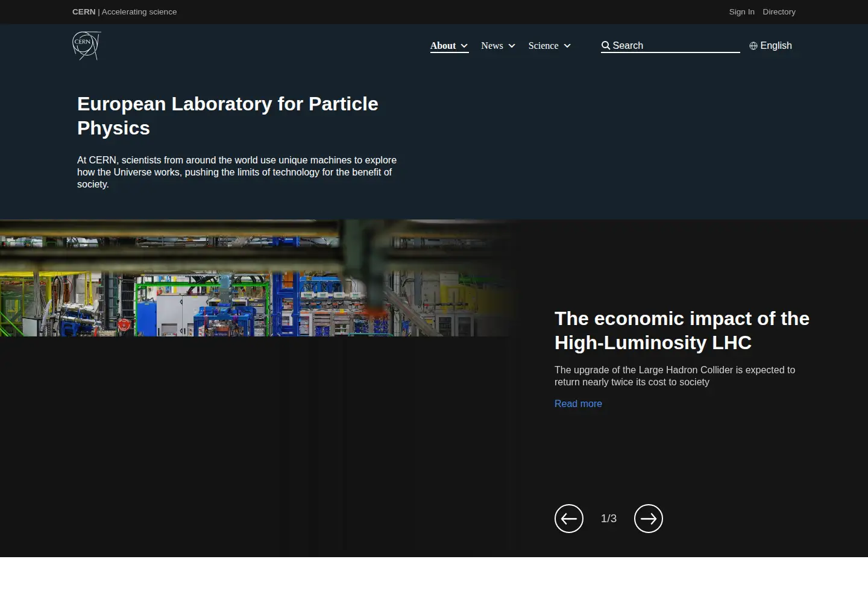Expand the About menu chevron
The height and width of the screenshot is (603, 868).
point(464,46)
